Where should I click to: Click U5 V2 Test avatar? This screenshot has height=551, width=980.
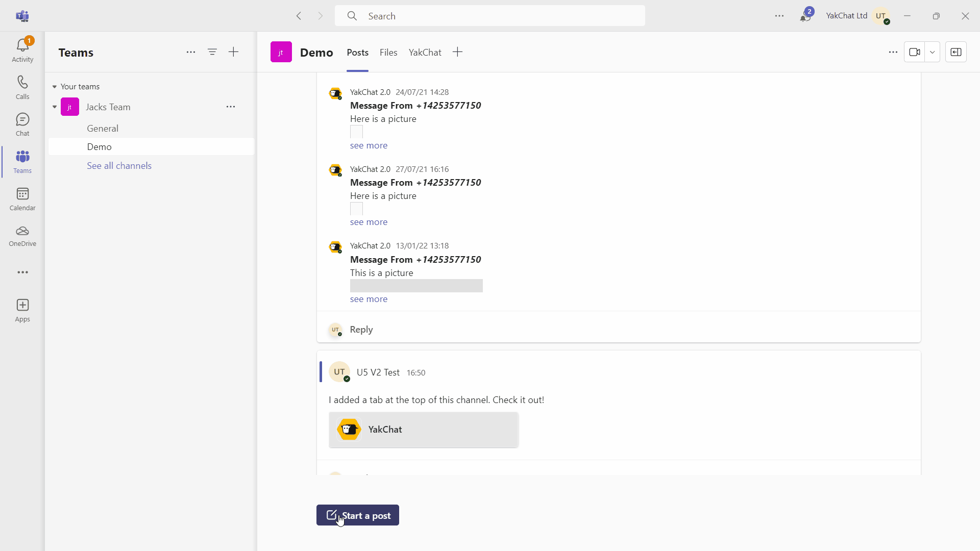click(x=339, y=372)
